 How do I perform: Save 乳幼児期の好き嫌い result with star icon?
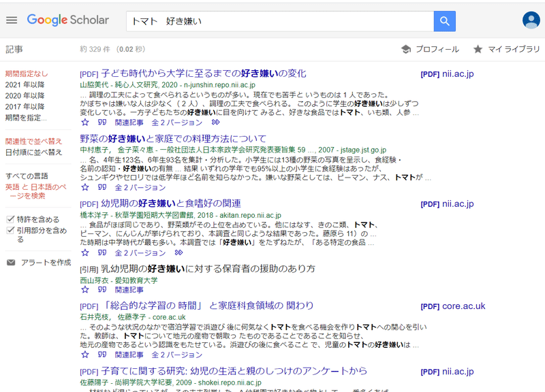(x=84, y=289)
